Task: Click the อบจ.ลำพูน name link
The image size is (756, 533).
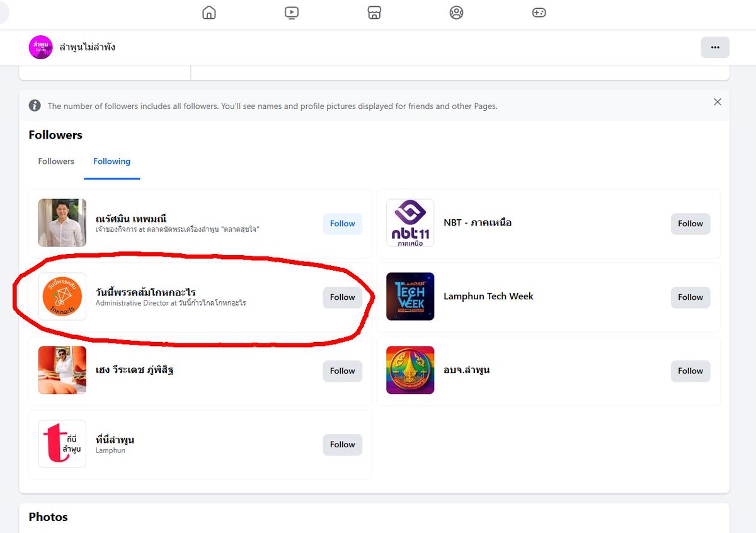Action: tap(467, 370)
